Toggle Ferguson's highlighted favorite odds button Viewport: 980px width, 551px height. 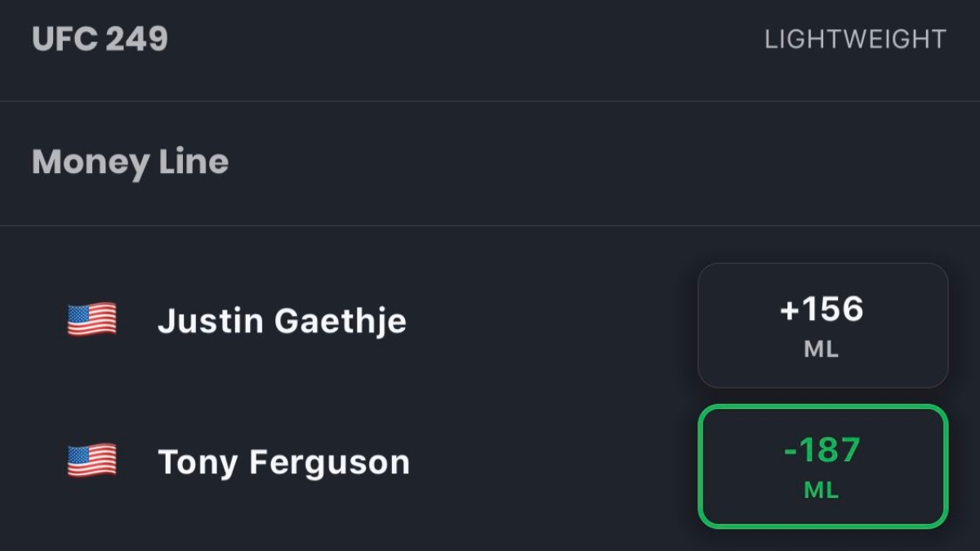pyautogui.click(x=822, y=467)
